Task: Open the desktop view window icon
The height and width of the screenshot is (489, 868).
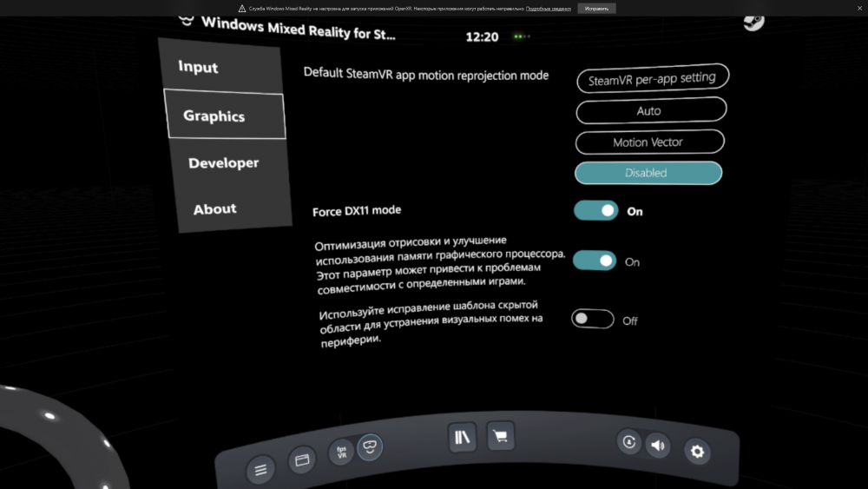Action: (302, 459)
